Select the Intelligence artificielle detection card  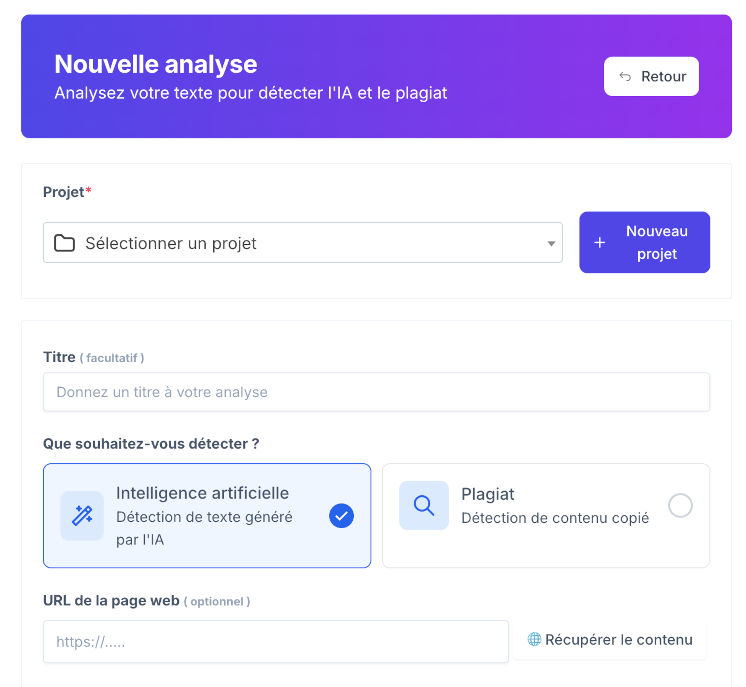pos(206,515)
